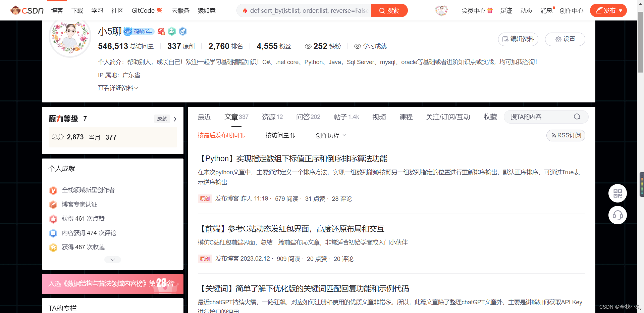Open the customer service headset button

pyautogui.click(x=618, y=215)
